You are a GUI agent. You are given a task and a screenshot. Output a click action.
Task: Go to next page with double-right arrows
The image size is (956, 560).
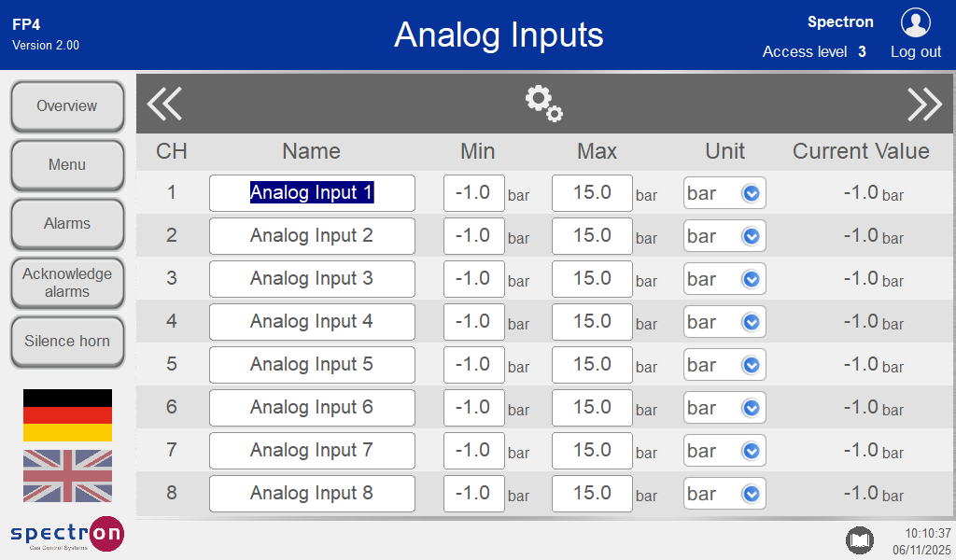[x=924, y=104]
